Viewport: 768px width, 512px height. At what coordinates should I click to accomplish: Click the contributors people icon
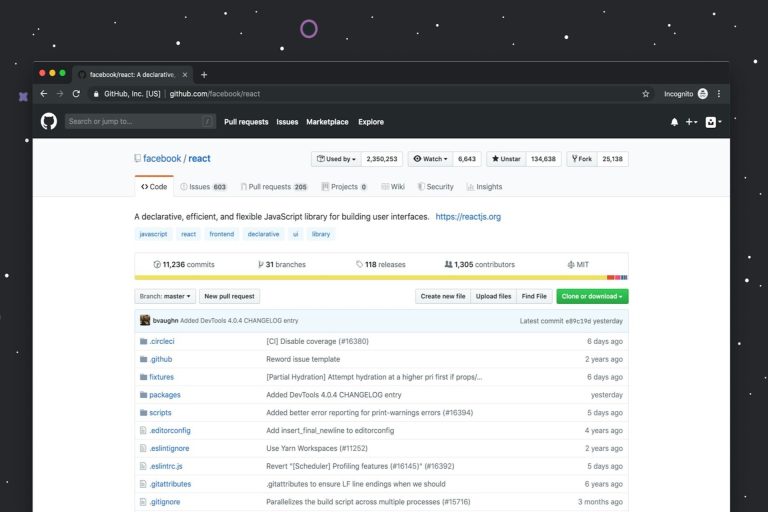click(x=448, y=264)
